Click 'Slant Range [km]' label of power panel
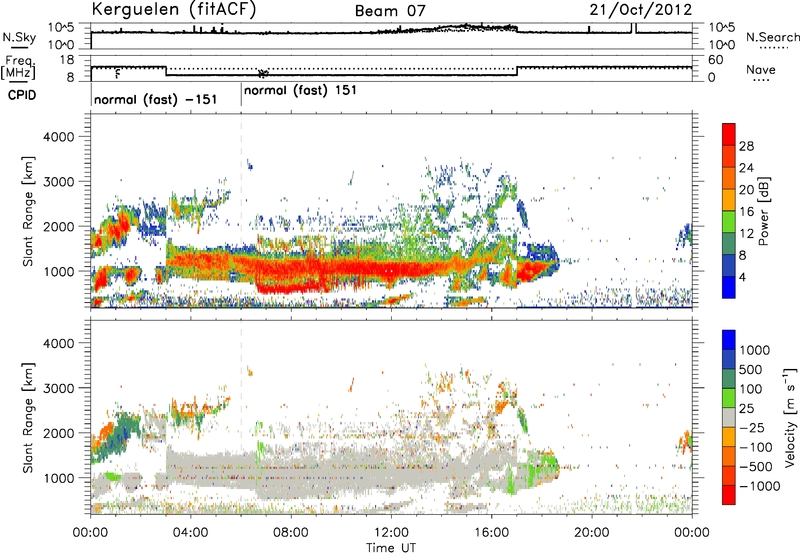The height and width of the screenshot is (554, 800). coord(28,211)
